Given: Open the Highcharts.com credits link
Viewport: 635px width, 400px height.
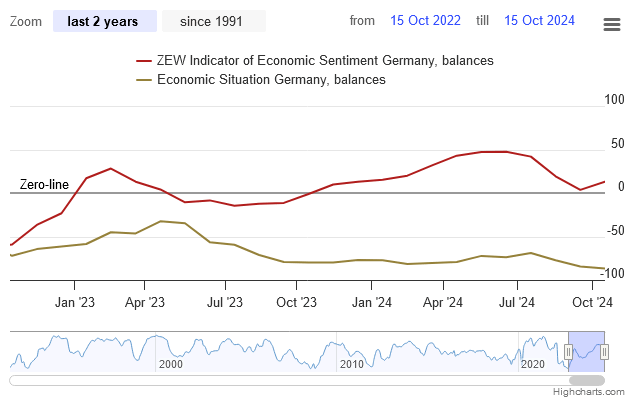Looking at the screenshot, I should pos(599,392).
